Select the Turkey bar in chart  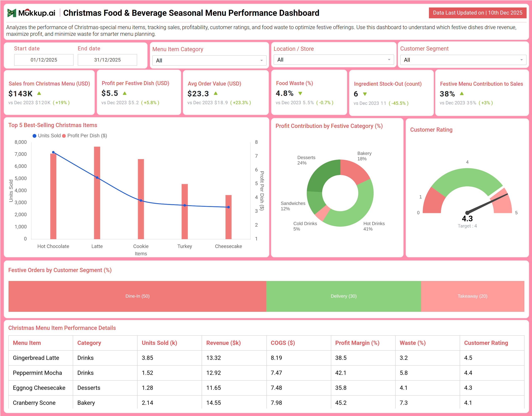(185, 211)
